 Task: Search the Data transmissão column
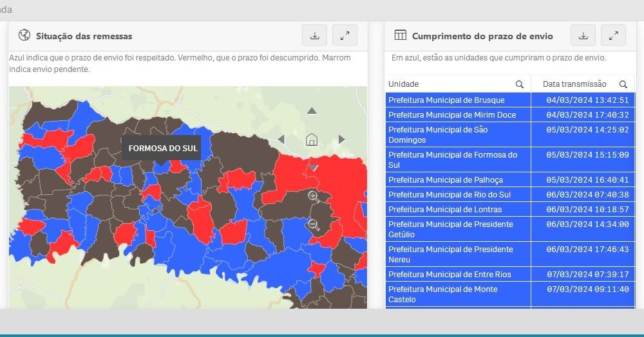click(623, 84)
